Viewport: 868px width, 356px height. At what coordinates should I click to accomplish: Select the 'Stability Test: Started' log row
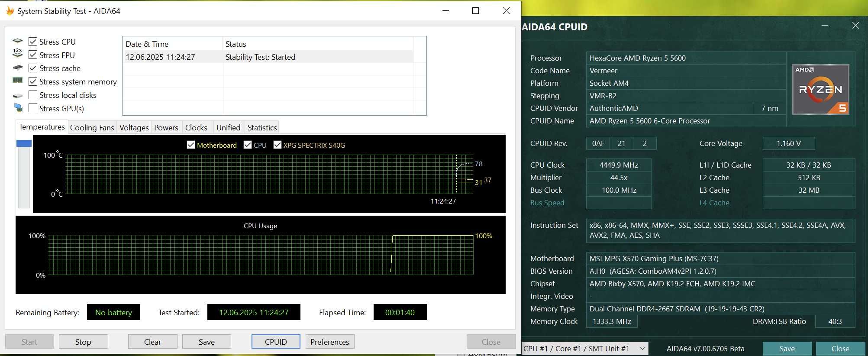268,57
